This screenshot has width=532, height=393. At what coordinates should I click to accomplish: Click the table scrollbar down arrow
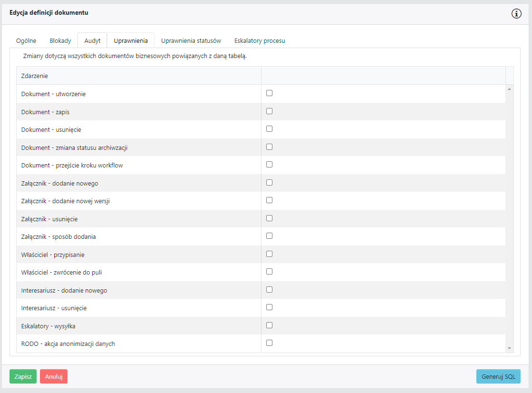point(510,348)
